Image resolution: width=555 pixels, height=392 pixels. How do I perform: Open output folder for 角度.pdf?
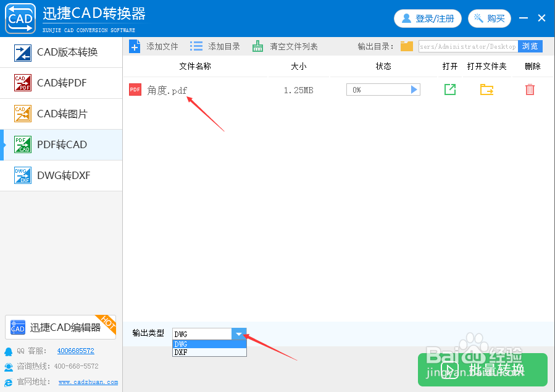click(x=486, y=90)
